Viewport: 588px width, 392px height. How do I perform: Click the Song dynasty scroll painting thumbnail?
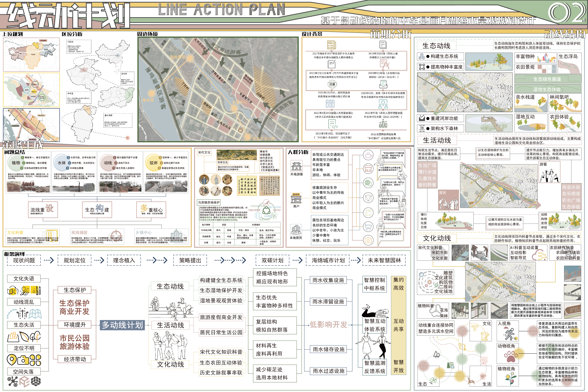pos(236,155)
